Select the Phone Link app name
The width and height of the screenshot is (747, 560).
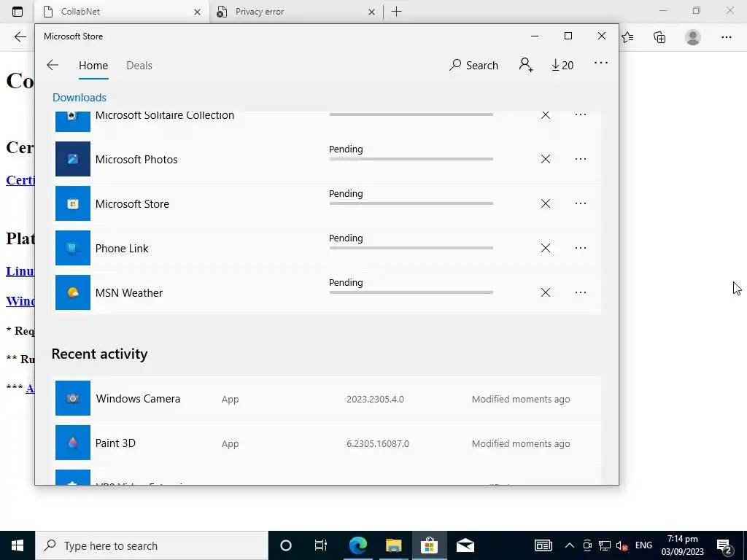coord(122,249)
